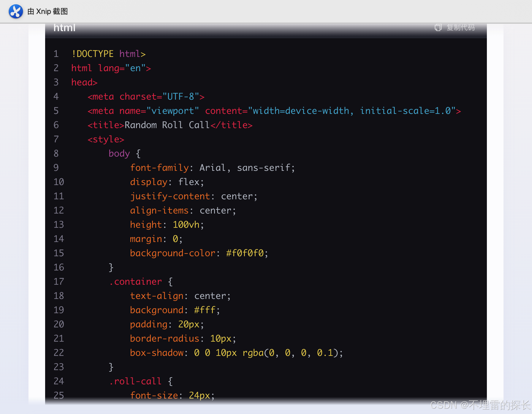Click the meta charset="UTF-8" line
Viewport: 532px width, 414px height.
(146, 97)
